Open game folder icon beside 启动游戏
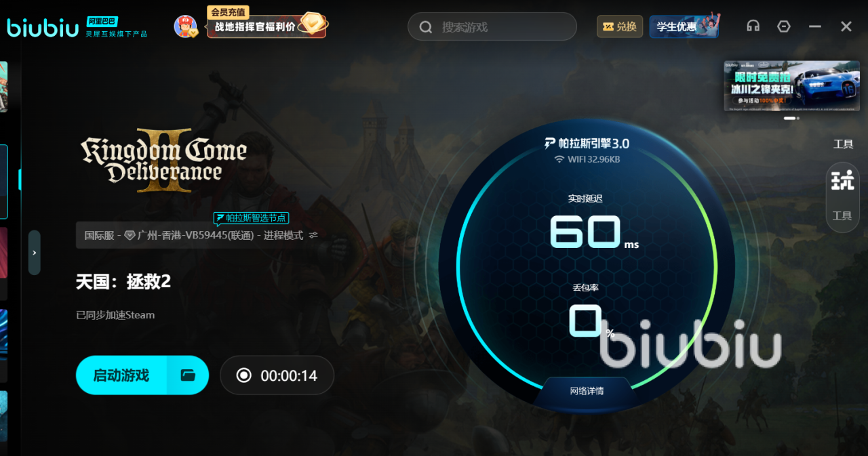This screenshot has width=868, height=456. pyautogui.click(x=188, y=375)
